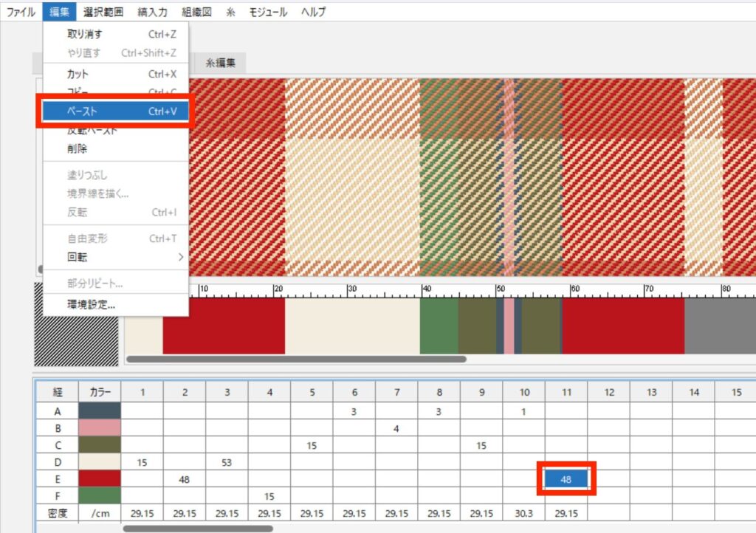Select the density cell showing 30.3
The width and height of the screenshot is (756, 533).
(x=523, y=513)
